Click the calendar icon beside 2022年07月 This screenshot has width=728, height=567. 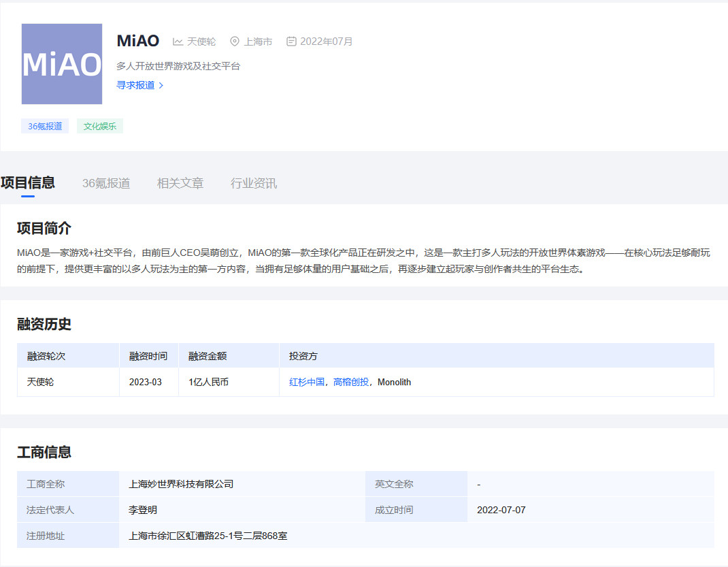(x=291, y=42)
